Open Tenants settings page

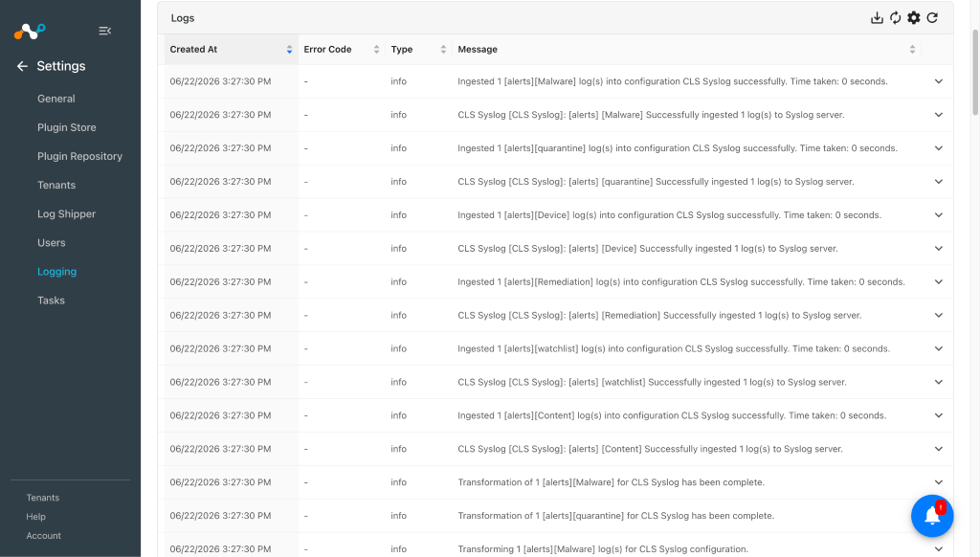point(56,185)
